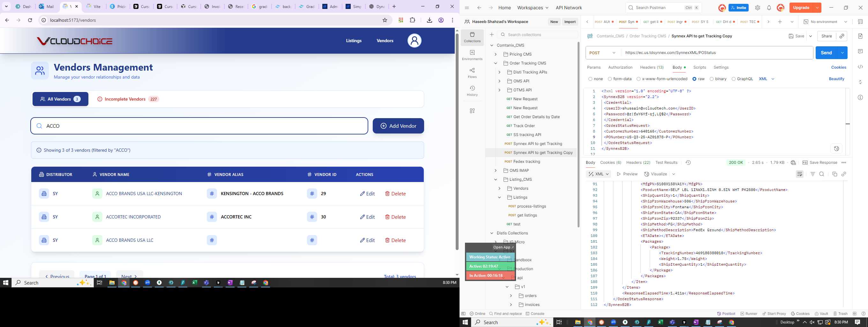Expand the Disti Tracking APIs folder

(499, 72)
